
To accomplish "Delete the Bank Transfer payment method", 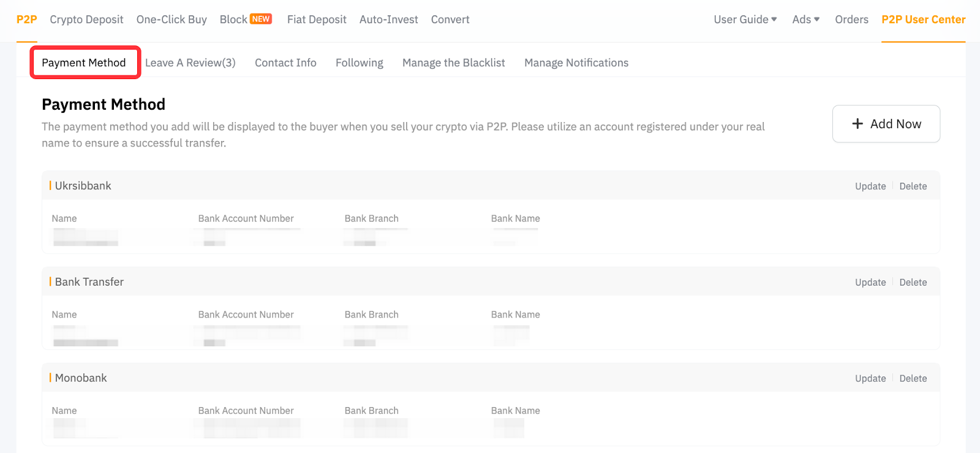I will click(x=913, y=283).
